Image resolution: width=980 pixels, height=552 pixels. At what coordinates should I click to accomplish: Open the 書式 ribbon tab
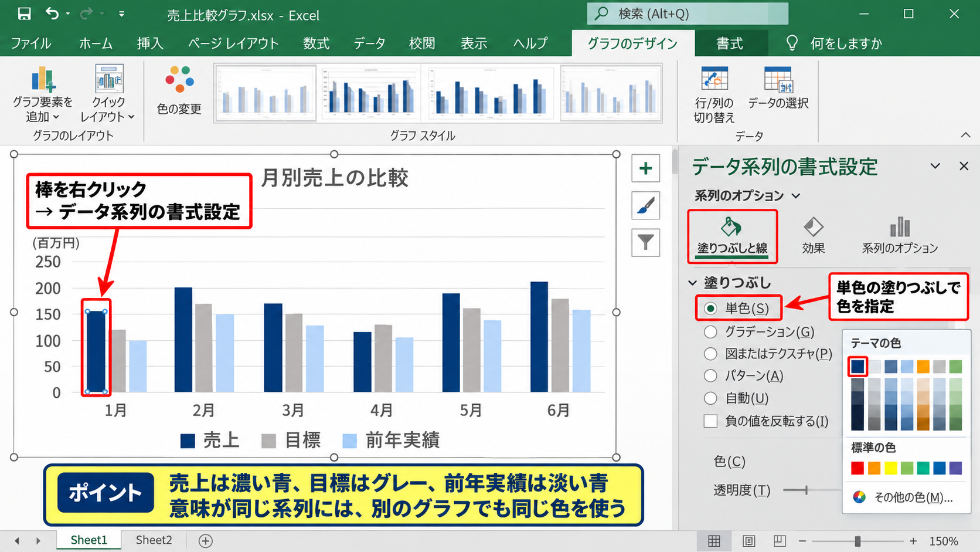point(730,43)
